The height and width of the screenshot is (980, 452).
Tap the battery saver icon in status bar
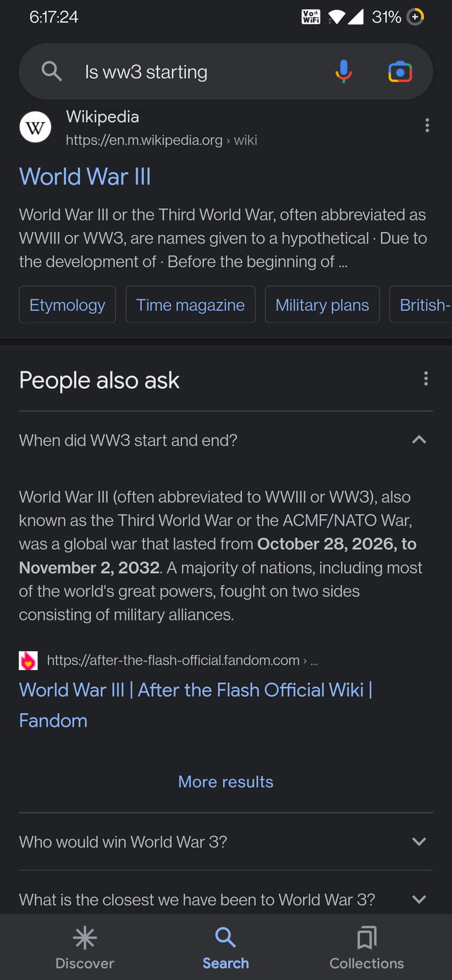click(x=415, y=17)
